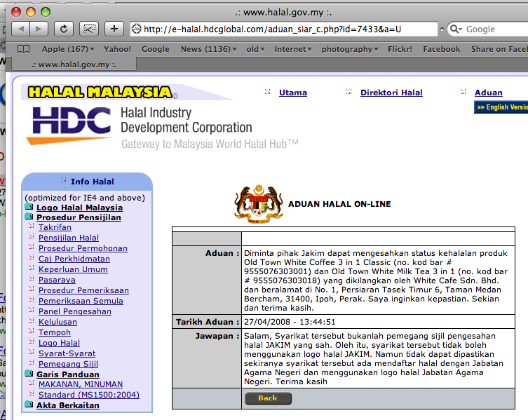Open the Flickr! bookmark
Screen dimensions: 528x420
tap(400, 49)
